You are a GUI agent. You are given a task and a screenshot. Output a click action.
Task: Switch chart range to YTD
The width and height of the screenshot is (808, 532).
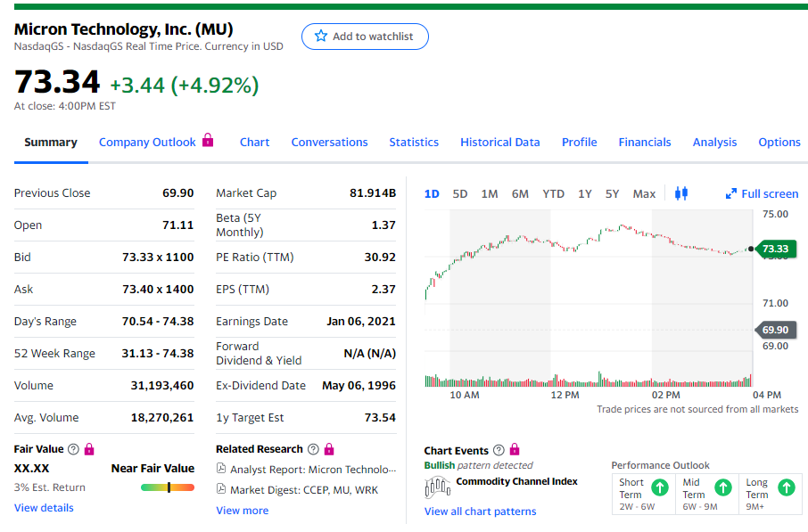[x=553, y=193]
